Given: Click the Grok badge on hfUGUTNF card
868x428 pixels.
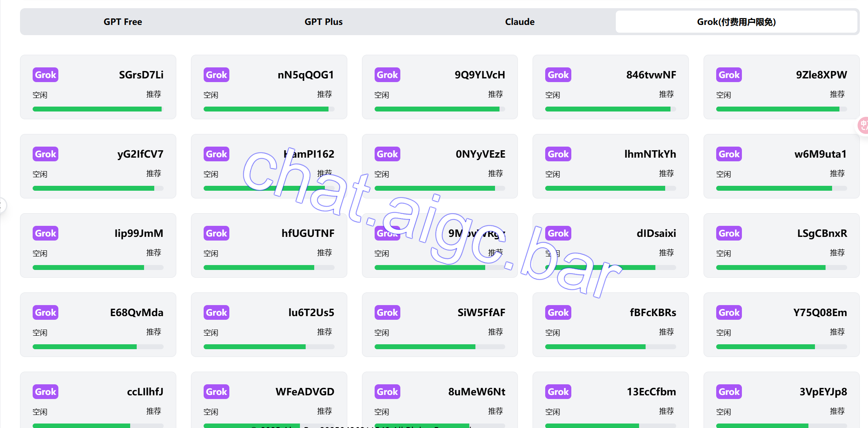Looking at the screenshot, I should click(216, 233).
